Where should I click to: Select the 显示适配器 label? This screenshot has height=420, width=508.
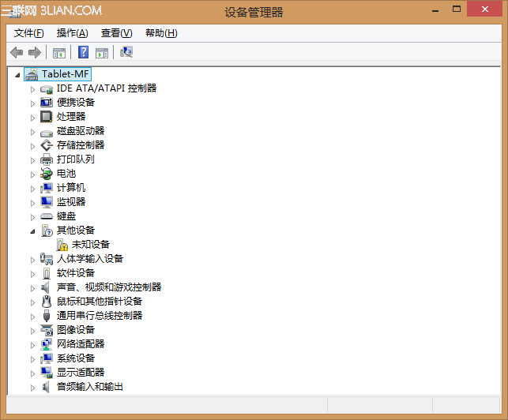pyautogui.click(x=81, y=373)
